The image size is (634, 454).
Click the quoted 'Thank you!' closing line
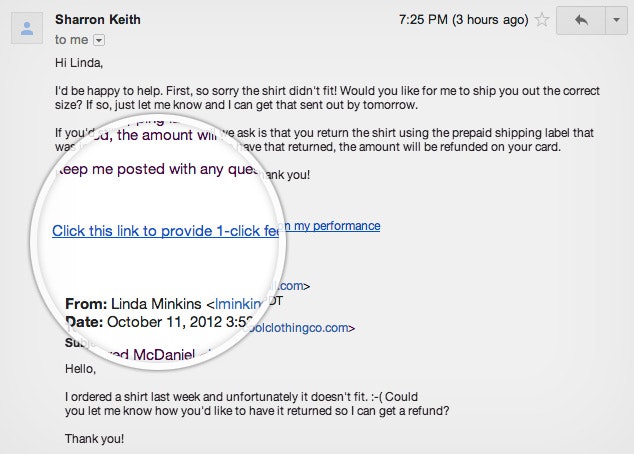(95, 439)
